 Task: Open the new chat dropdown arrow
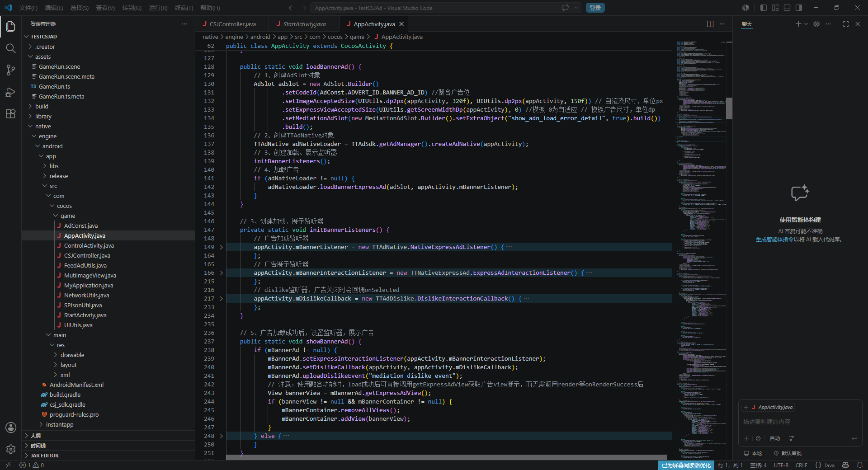click(806, 24)
